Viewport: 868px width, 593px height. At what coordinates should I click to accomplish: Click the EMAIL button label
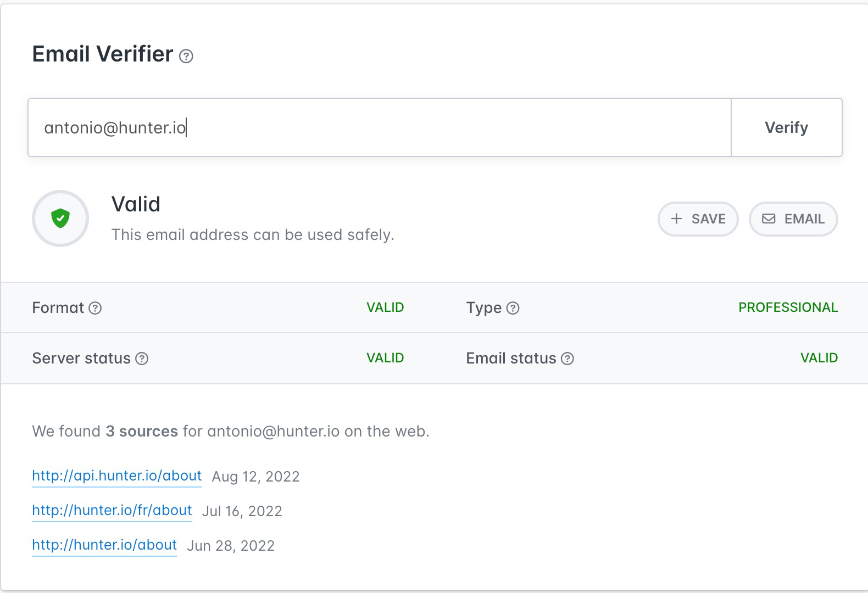point(804,219)
